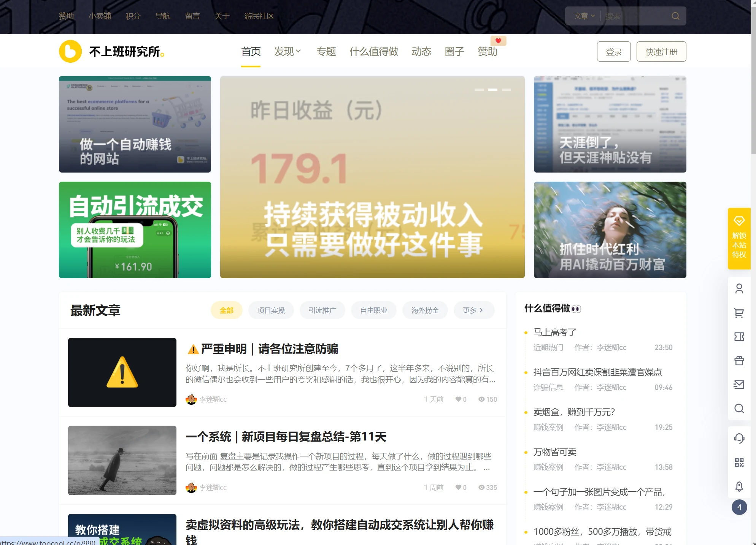Viewport: 756px width, 545px height.
Task: Select the 首页 main nav tab
Action: (251, 51)
